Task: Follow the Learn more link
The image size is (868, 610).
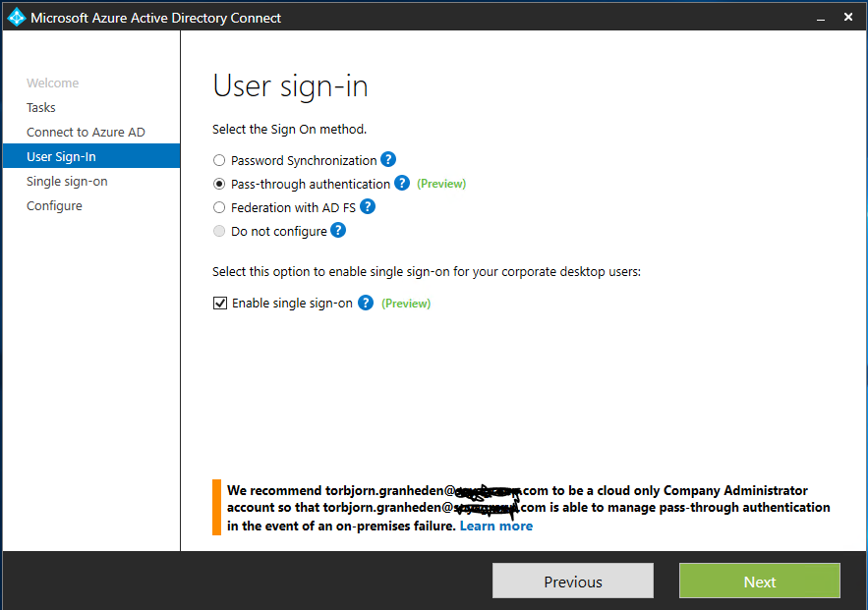Action: tap(496, 526)
